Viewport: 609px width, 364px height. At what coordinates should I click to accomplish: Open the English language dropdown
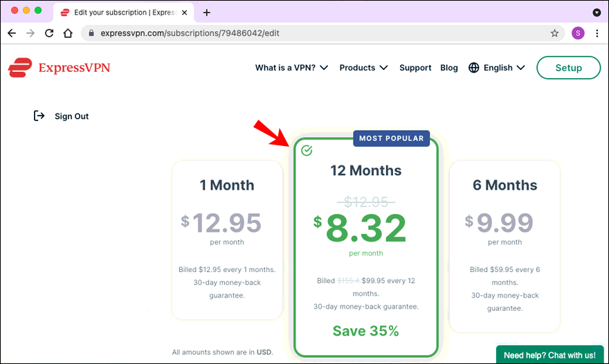tap(504, 68)
